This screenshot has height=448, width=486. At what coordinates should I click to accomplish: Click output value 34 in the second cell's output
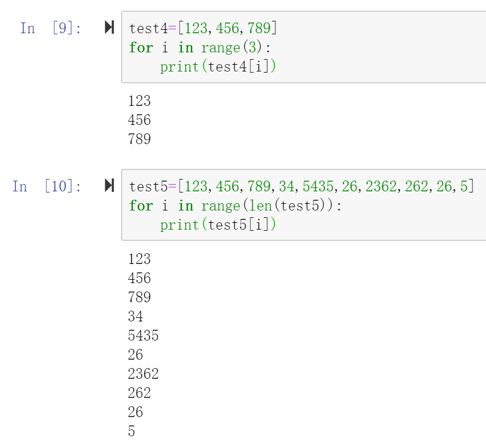click(x=135, y=316)
